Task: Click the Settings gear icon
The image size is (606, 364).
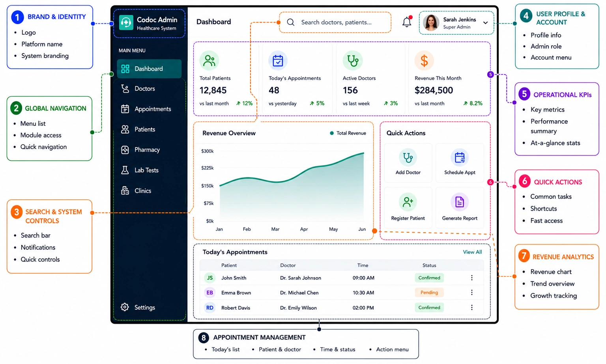Action: pyautogui.click(x=125, y=307)
